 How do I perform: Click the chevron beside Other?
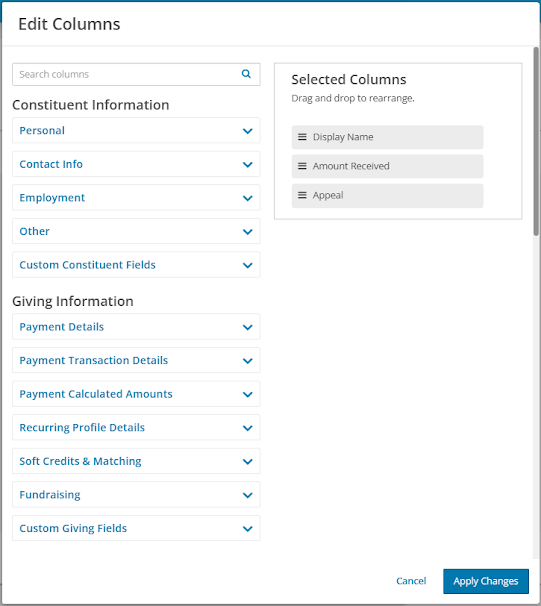248,232
